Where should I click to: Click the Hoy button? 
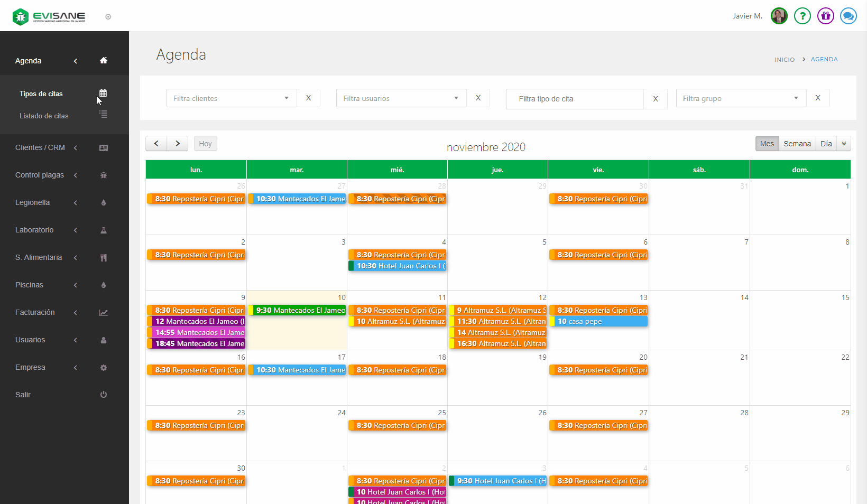pos(205,144)
